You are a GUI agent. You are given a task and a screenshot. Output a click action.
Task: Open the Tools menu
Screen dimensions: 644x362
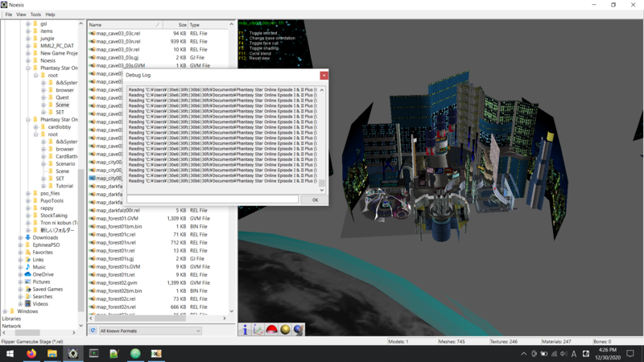click(x=35, y=14)
